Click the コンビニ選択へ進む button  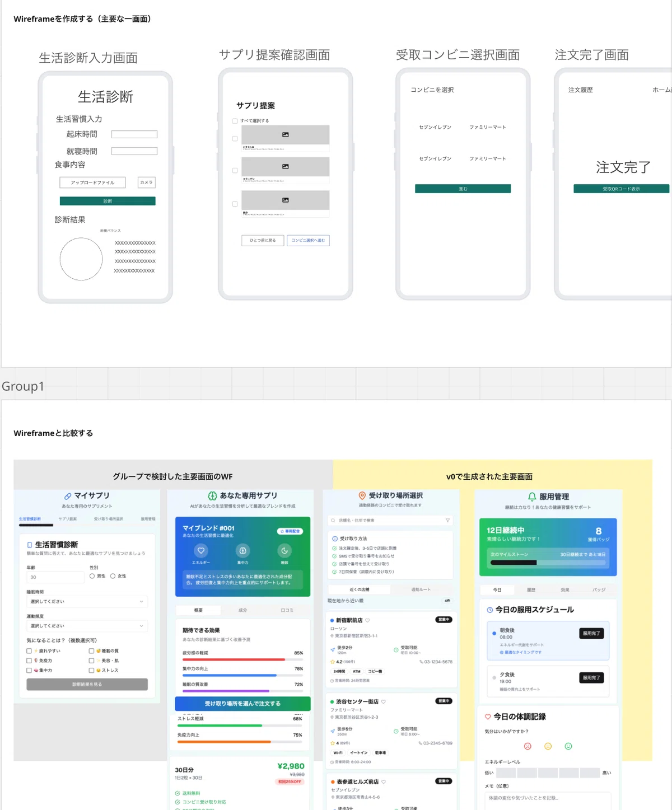[308, 240]
